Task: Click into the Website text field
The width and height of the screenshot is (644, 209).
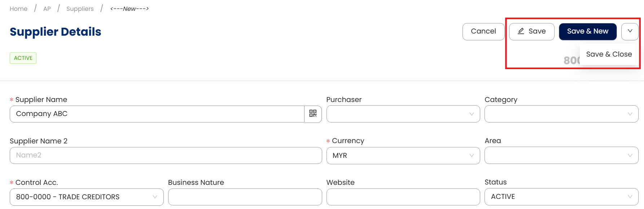Action: (x=403, y=197)
